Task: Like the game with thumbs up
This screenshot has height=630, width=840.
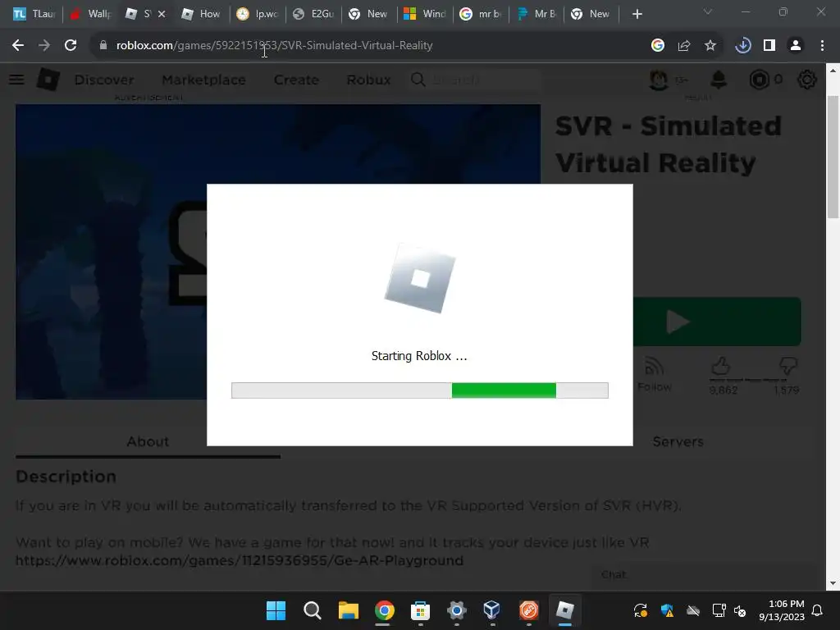Action: (721, 367)
